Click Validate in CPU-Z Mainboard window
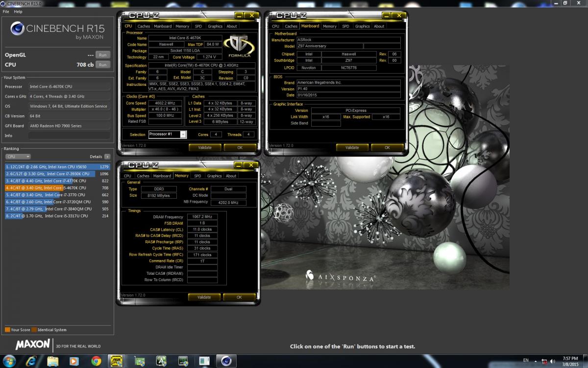 [x=352, y=148]
